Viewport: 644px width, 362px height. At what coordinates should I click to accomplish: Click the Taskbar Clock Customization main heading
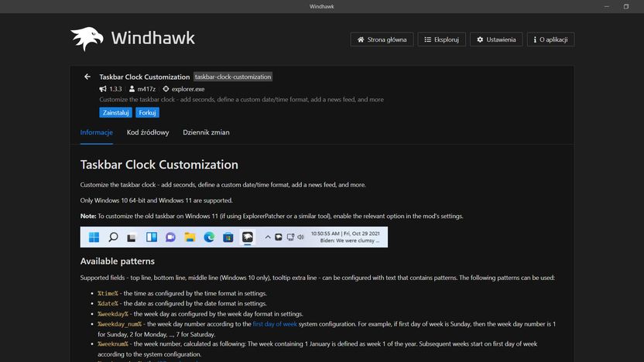(x=159, y=165)
